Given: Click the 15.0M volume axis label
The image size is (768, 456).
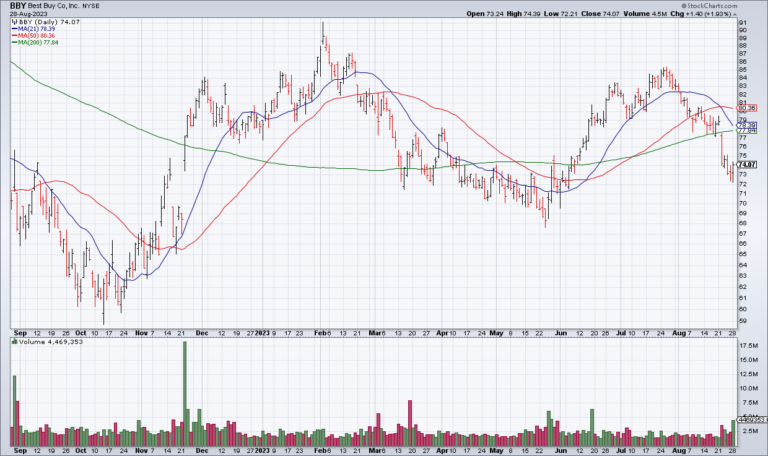Looking at the screenshot, I should coord(749,360).
